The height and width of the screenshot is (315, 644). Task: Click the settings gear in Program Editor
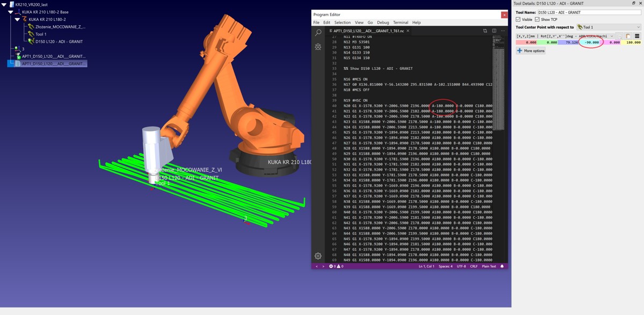[318, 256]
